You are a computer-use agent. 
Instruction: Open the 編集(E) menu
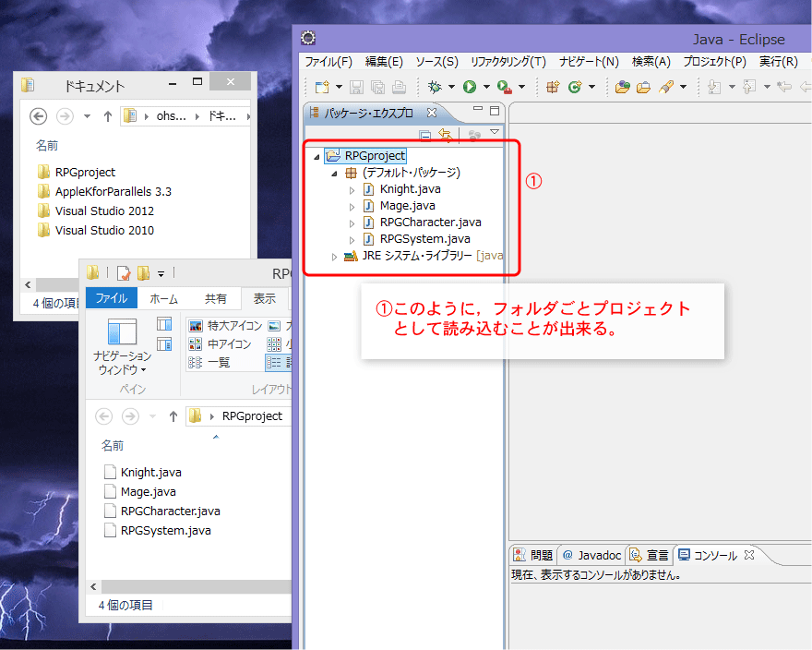(384, 62)
